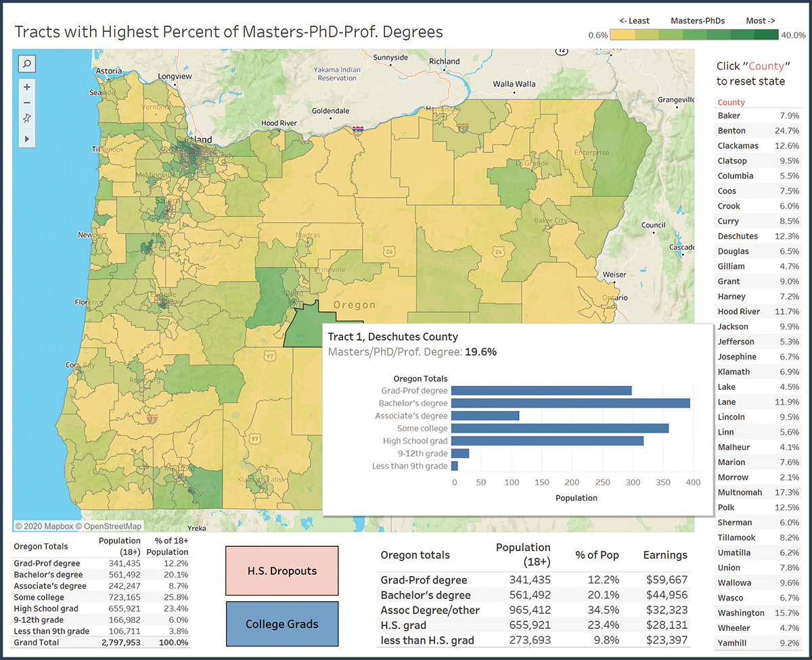Click Some college row in left totals table

click(x=101, y=598)
